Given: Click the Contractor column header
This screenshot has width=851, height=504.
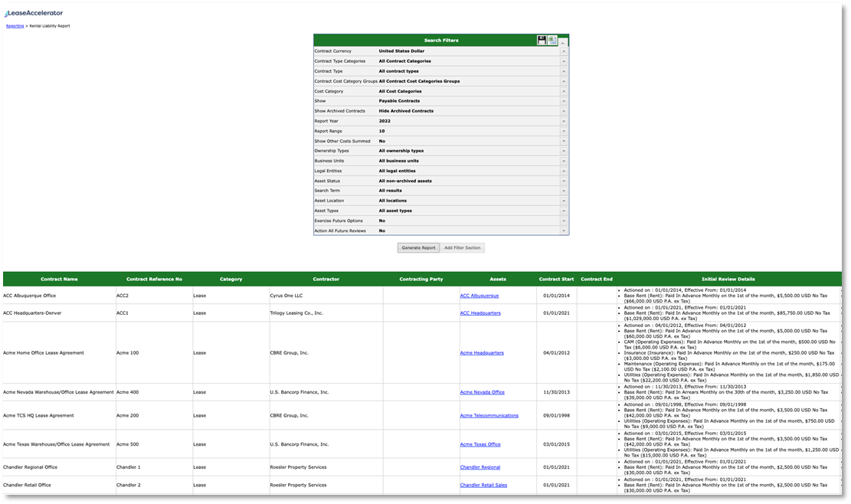Looking at the screenshot, I should point(326,280).
